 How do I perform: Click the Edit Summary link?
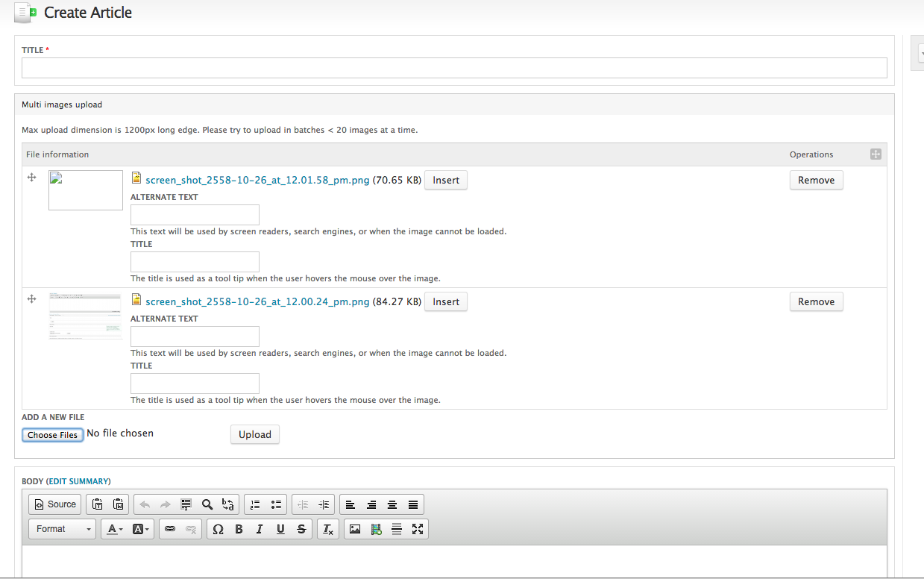click(x=79, y=481)
